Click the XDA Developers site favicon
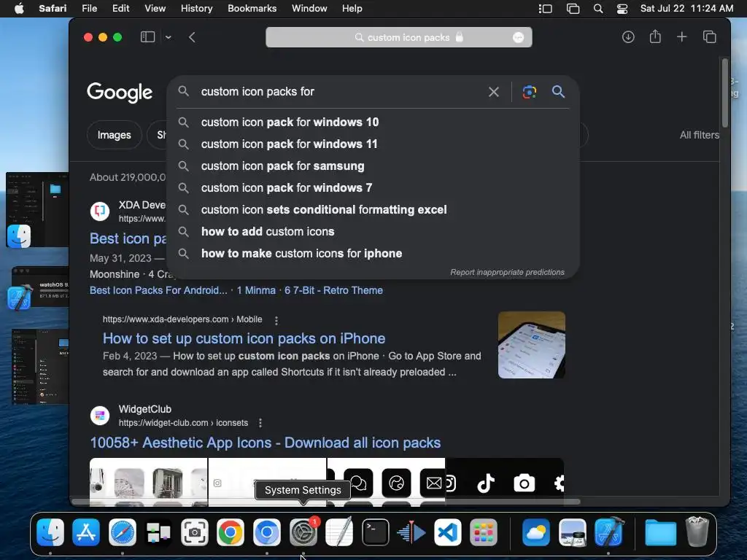Viewport: 747px width, 560px height. coord(100,211)
